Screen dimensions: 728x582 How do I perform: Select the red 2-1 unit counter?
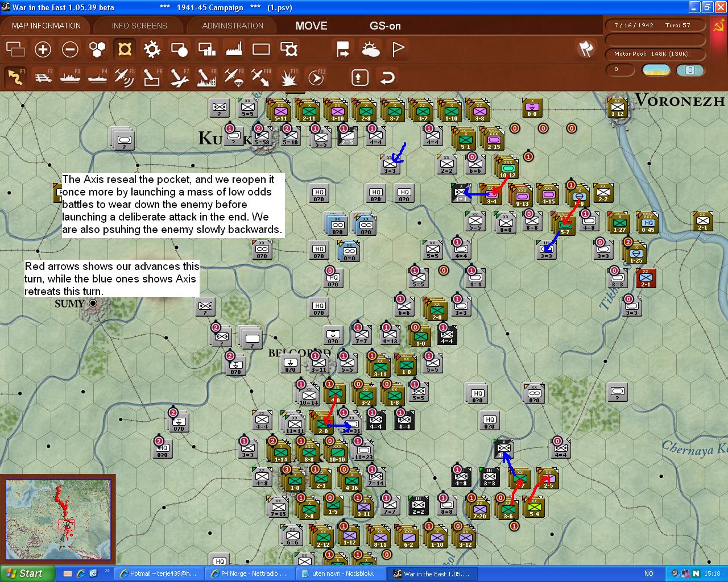(646, 278)
